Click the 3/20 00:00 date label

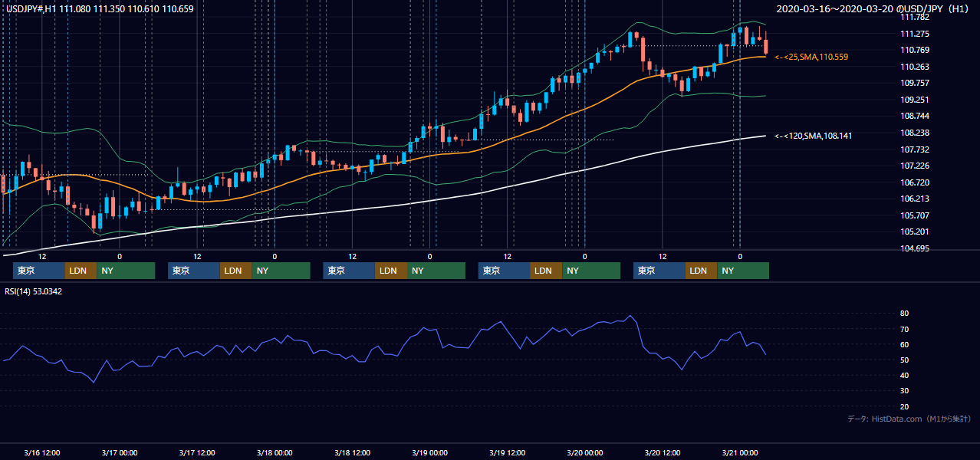click(x=584, y=452)
